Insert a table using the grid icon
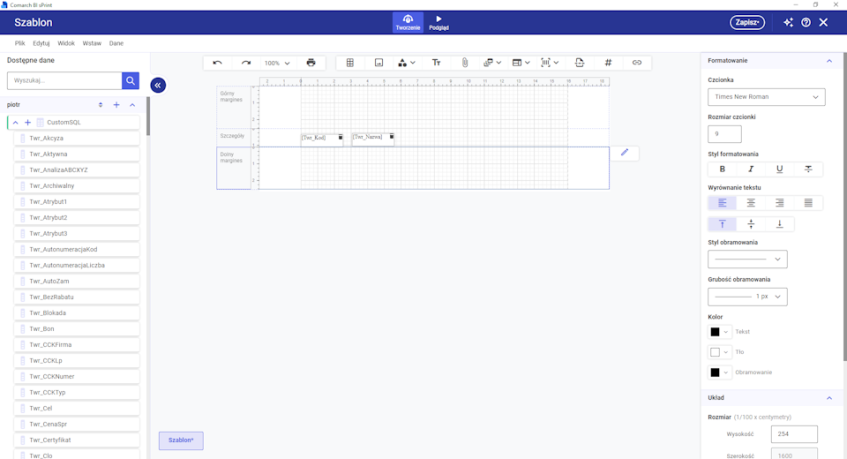 350,63
